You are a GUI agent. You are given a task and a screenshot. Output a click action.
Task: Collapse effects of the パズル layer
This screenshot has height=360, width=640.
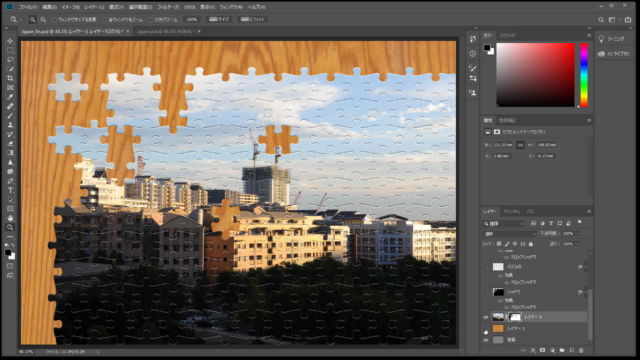click(586, 267)
